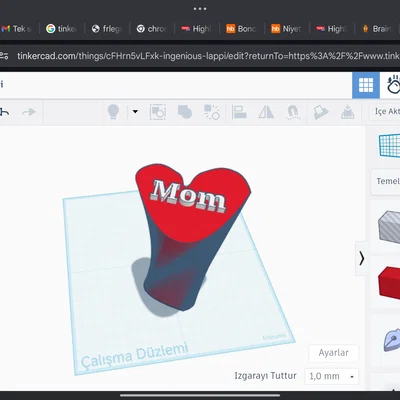
Task: Click the Align tool icon
Action: 239,112
